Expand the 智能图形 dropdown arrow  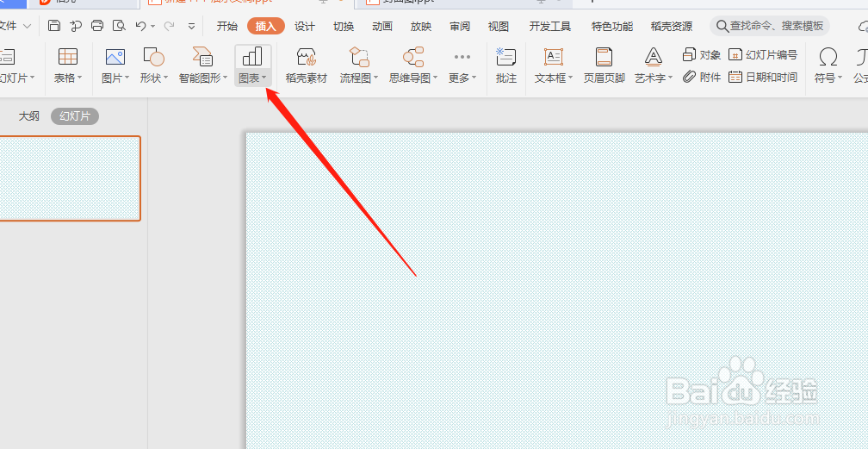pyautogui.click(x=225, y=78)
